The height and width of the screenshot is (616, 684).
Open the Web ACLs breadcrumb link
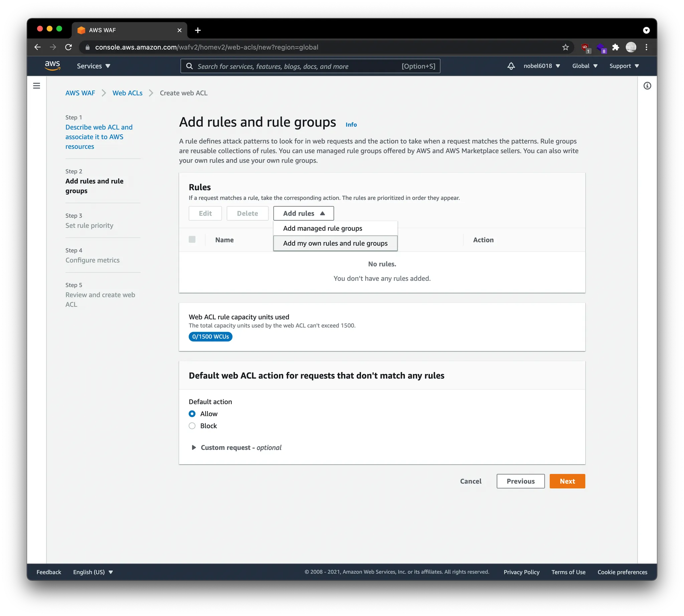pyautogui.click(x=127, y=93)
